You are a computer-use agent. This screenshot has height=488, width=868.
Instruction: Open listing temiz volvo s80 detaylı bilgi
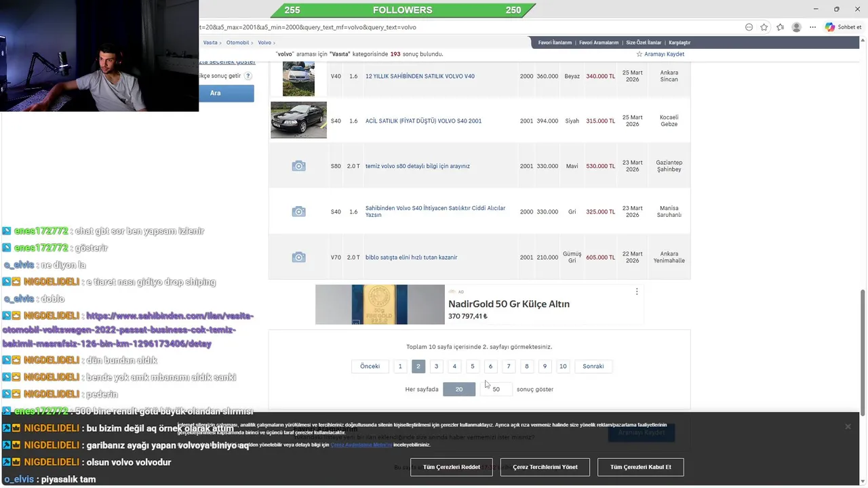pos(417,166)
